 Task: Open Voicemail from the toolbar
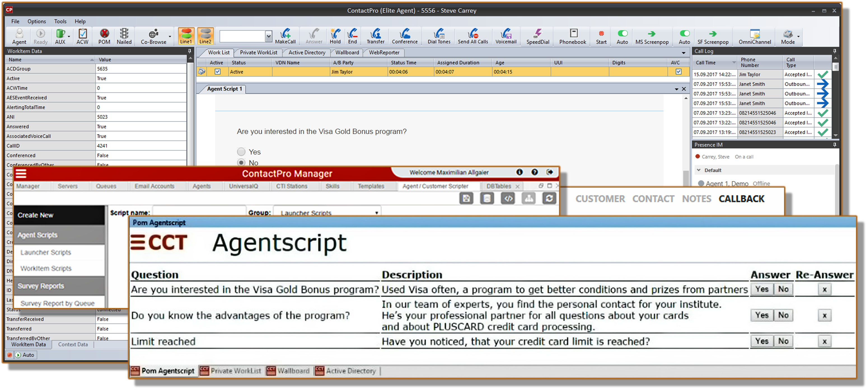point(506,36)
